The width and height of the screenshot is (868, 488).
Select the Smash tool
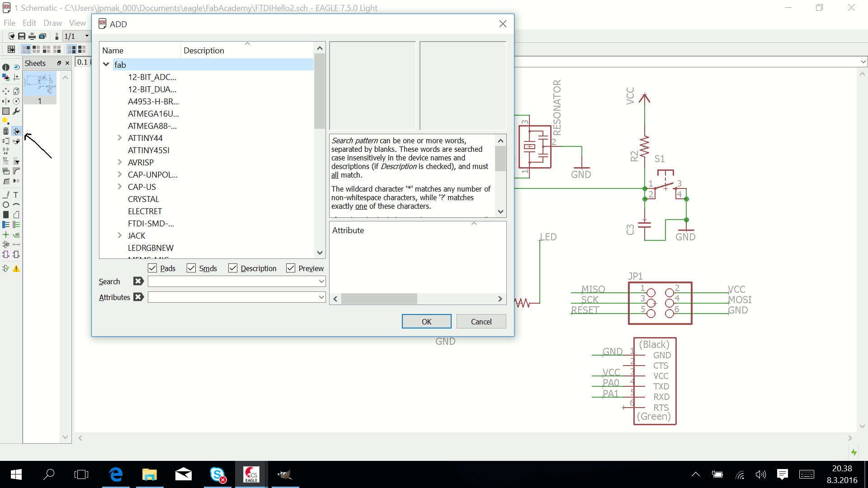point(6,171)
